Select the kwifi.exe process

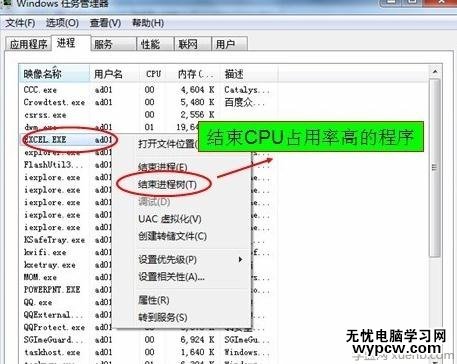[45, 252]
